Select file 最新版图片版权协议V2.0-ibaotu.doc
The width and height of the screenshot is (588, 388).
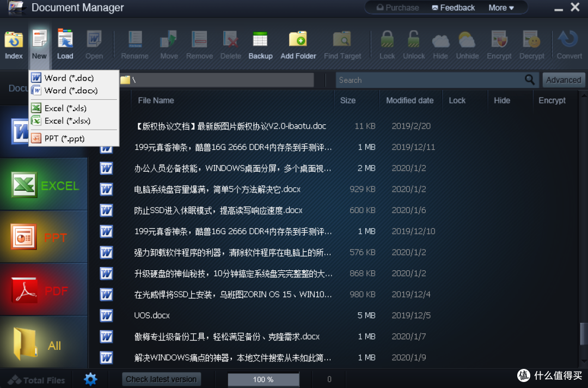231,126
